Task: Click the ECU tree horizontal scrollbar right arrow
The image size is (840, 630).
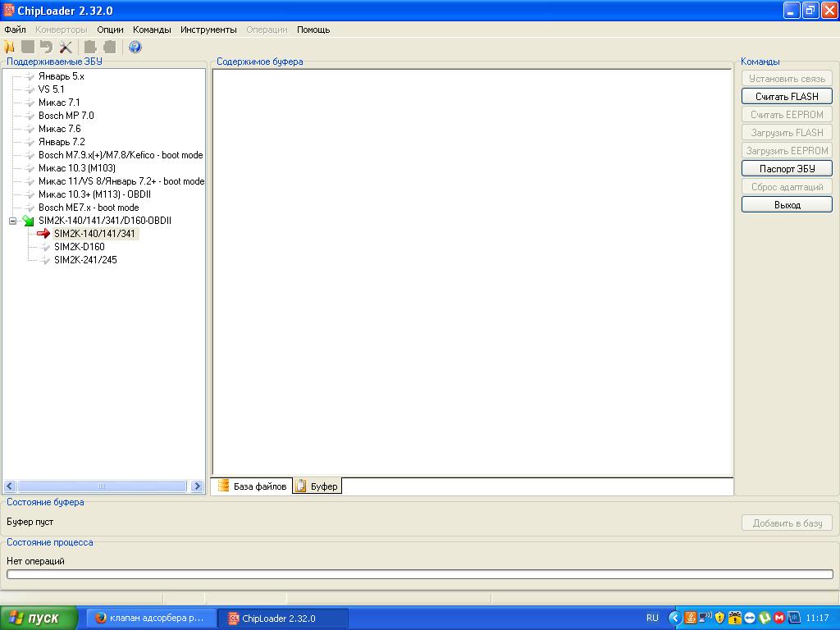Action: (x=197, y=486)
